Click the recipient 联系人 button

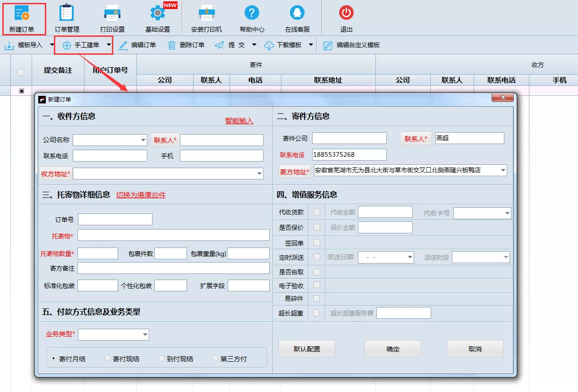165,140
